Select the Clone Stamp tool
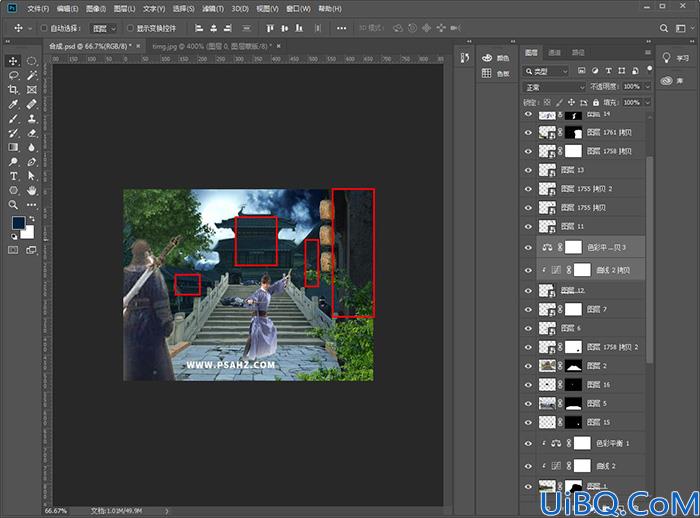The width and height of the screenshot is (700, 518). [x=31, y=119]
